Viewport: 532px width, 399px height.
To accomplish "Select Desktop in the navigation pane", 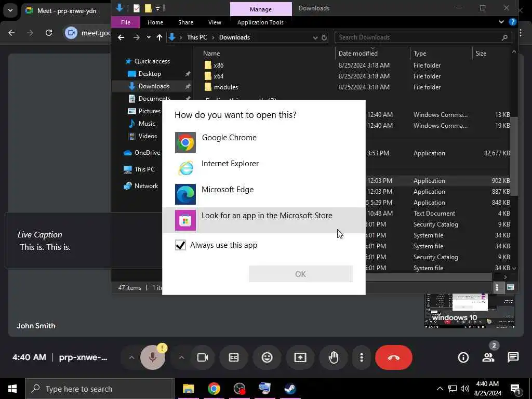I will coord(150,74).
